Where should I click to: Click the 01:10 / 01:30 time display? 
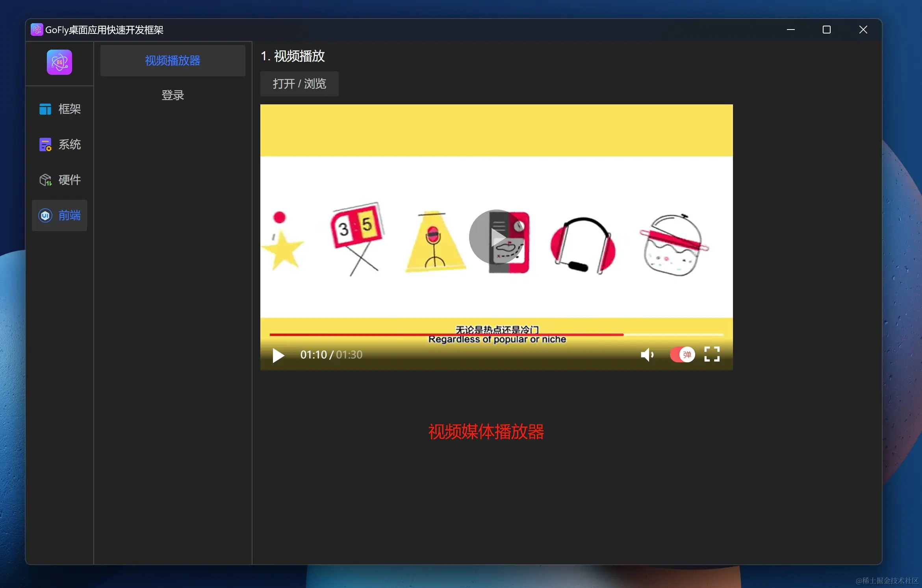[x=331, y=355]
